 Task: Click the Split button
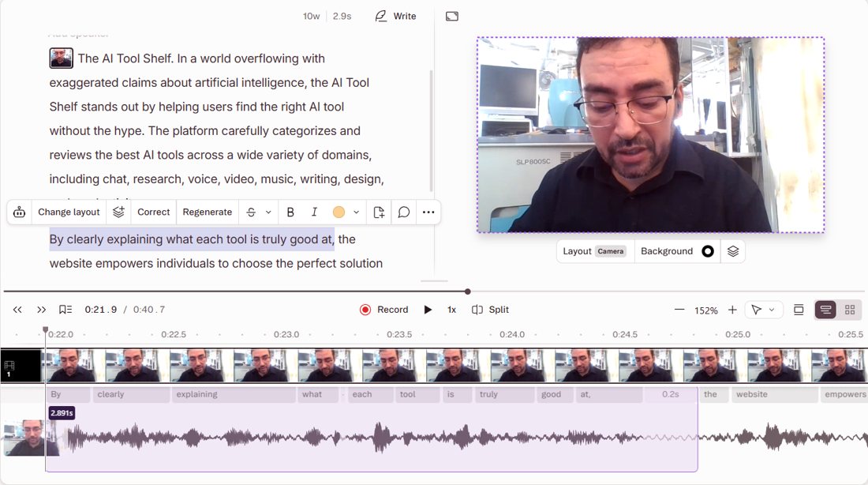[x=491, y=310]
